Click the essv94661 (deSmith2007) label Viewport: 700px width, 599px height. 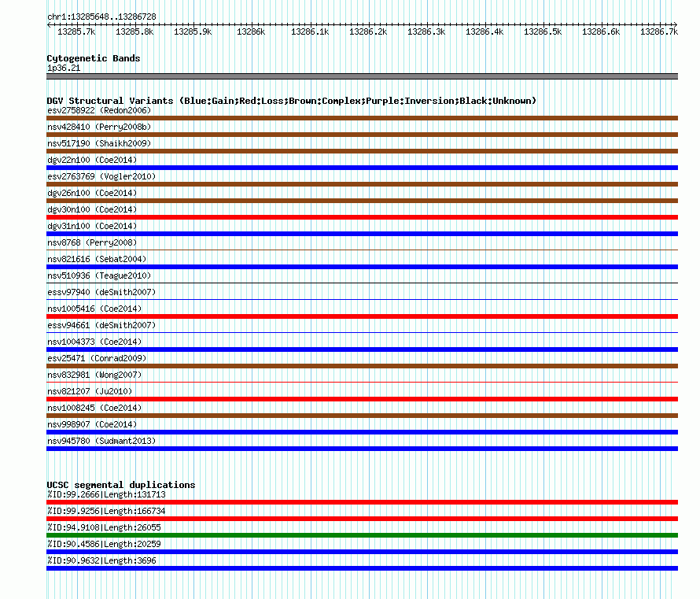pos(101,325)
